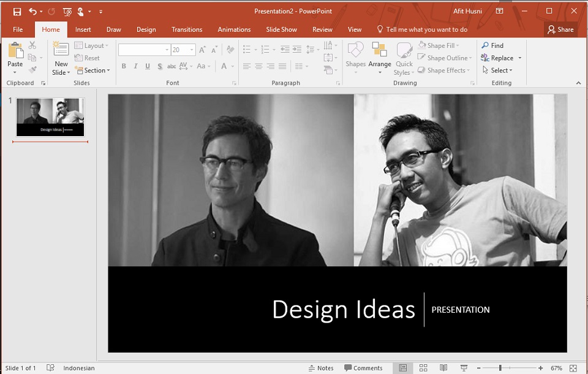Click Find in the Editing group

coord(492,45)
